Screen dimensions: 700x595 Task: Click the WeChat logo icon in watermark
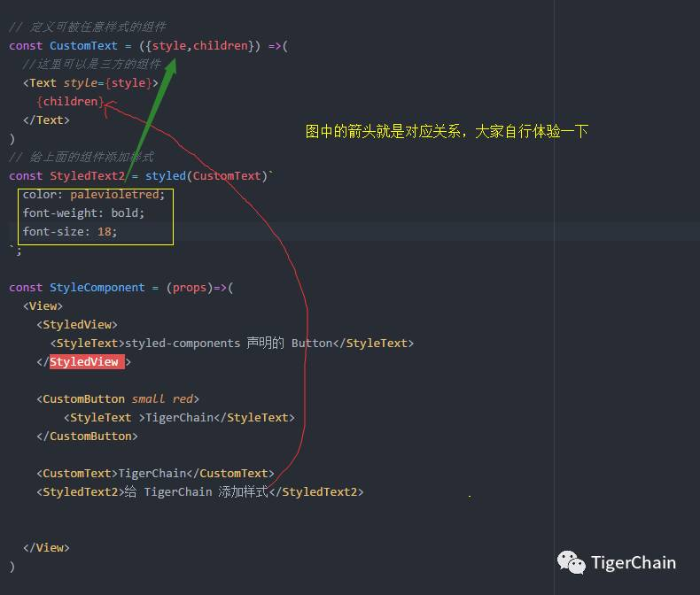point(571,562)
